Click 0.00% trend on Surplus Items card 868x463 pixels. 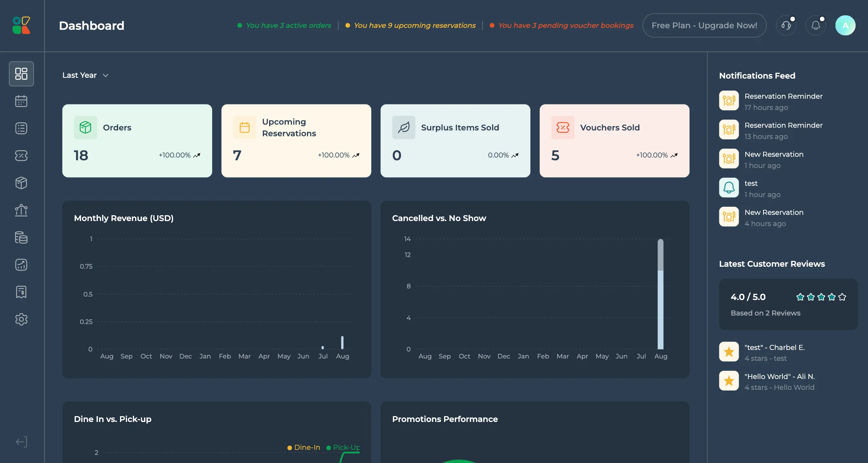(x=503, y=155)
